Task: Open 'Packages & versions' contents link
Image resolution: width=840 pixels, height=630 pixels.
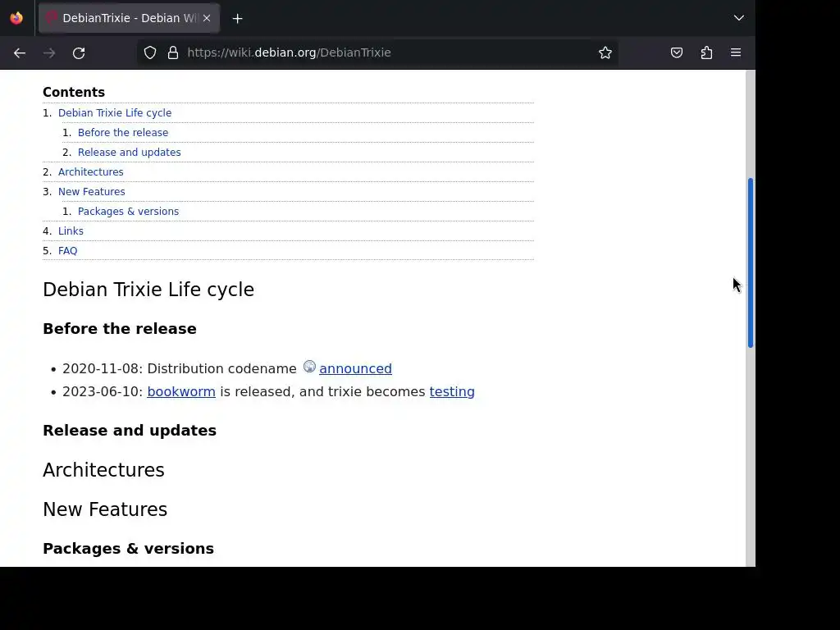Action: tap(128, 212)
